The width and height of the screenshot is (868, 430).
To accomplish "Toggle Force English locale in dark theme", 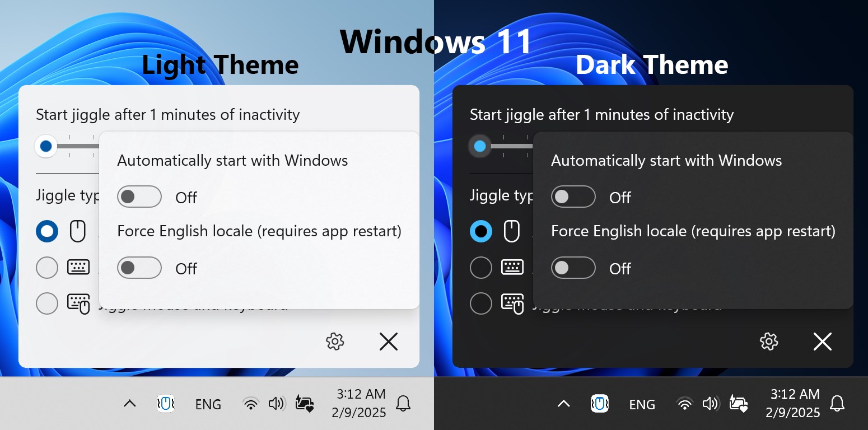I will coord(573,268).
